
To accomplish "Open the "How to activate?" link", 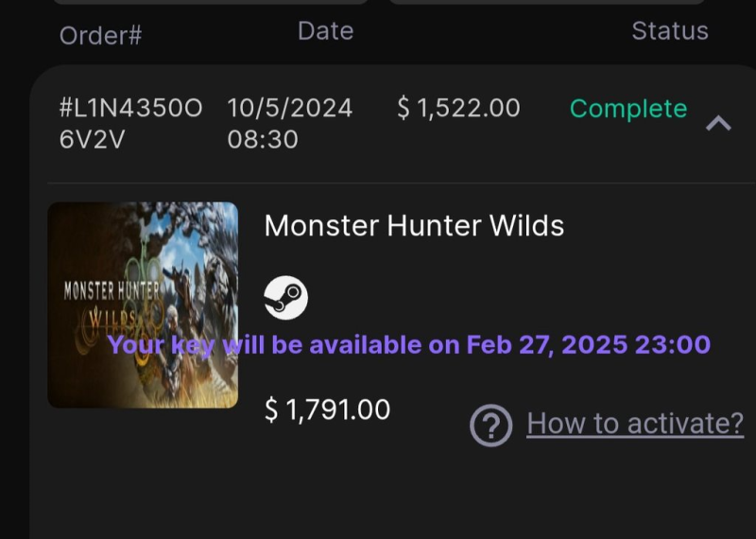I will point(635,424).
